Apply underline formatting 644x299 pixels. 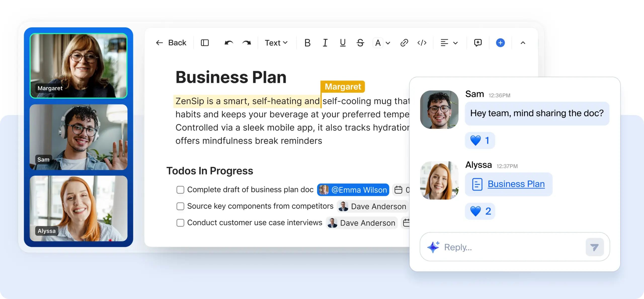343,43
